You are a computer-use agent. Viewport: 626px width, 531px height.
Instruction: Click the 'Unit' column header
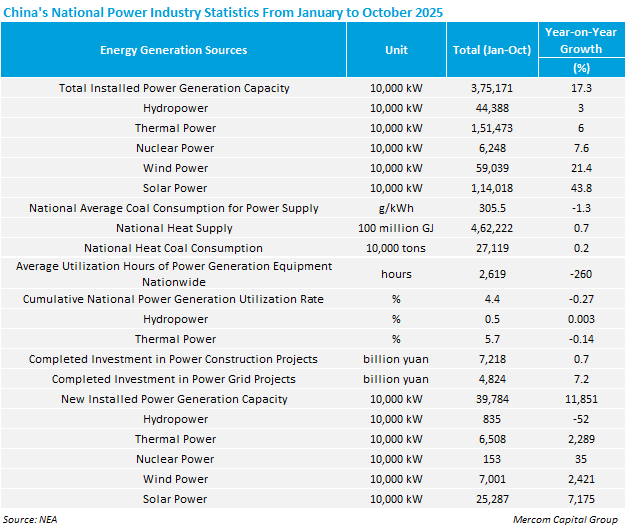coord(396,50)
